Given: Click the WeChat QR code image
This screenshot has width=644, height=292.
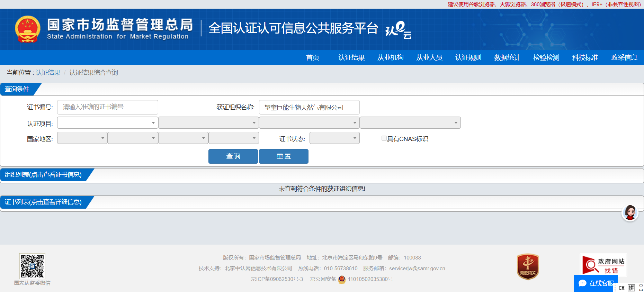Looking at the screenshot, I should click(32, 266).
